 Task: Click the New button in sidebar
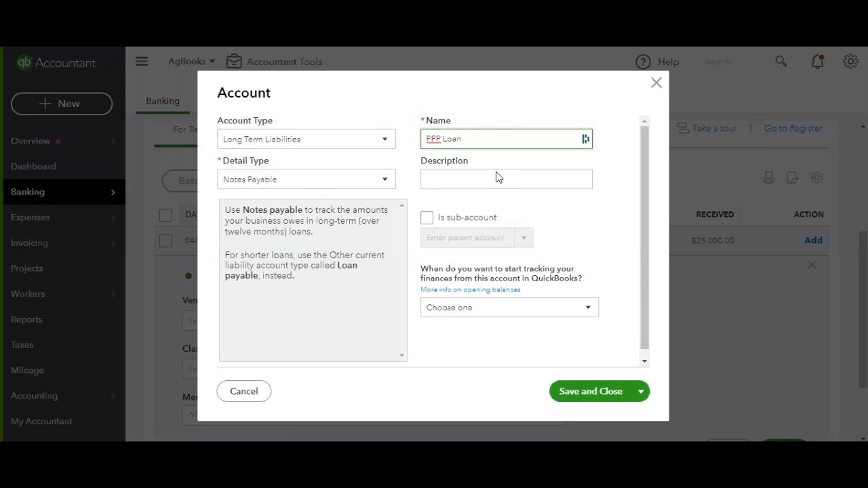pyautogui.click(x=62, y=104)
